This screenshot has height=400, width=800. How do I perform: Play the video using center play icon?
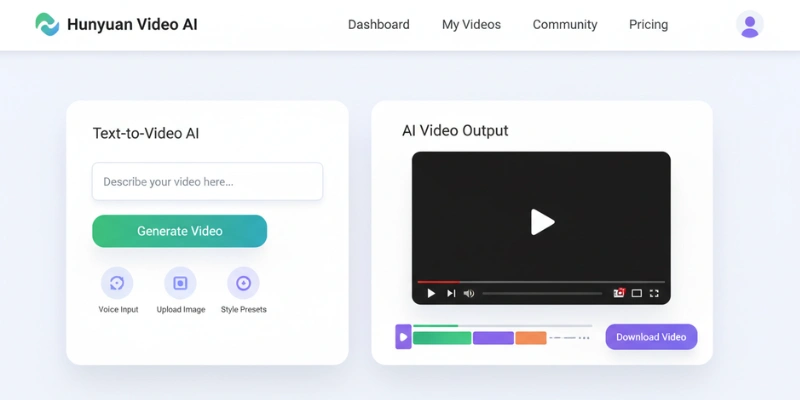[x=542, y=222]
